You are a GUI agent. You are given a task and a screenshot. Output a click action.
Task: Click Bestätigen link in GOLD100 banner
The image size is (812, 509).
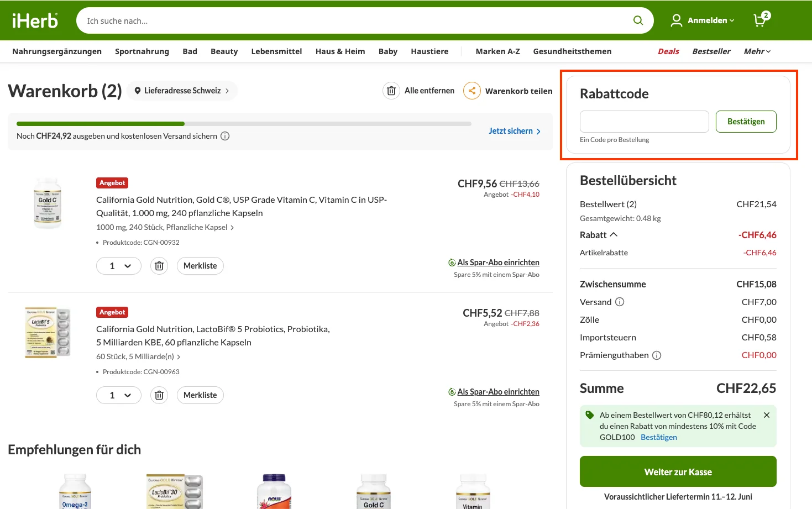click(x=659, y=437)
